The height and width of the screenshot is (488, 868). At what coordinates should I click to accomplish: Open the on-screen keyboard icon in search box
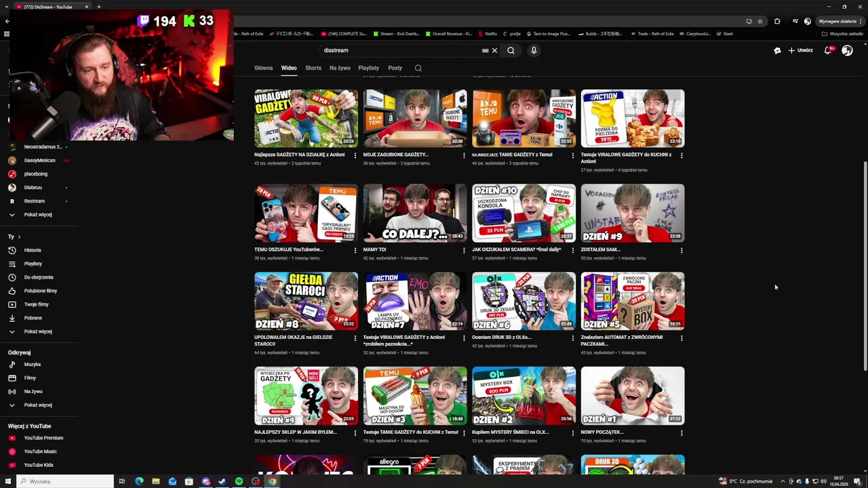485,50
